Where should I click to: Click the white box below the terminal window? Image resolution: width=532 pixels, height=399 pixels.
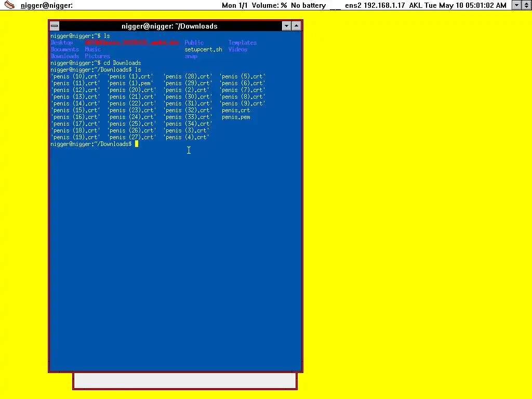[185, 381]
